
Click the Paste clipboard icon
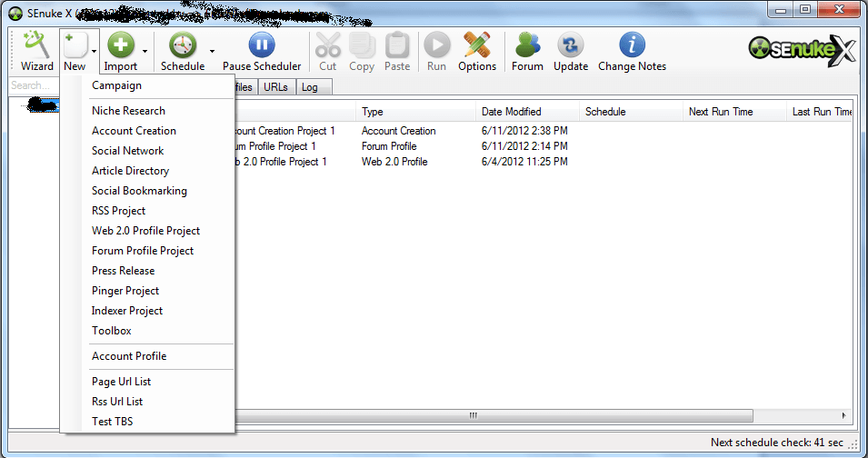(x=397, y=45)
